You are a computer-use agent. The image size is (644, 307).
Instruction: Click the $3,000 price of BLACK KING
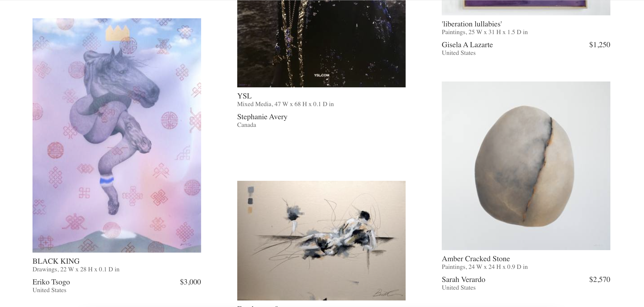191,282
